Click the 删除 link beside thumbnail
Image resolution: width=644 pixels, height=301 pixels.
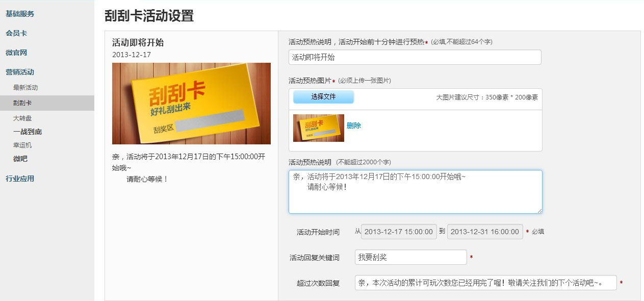coord(354,126)
